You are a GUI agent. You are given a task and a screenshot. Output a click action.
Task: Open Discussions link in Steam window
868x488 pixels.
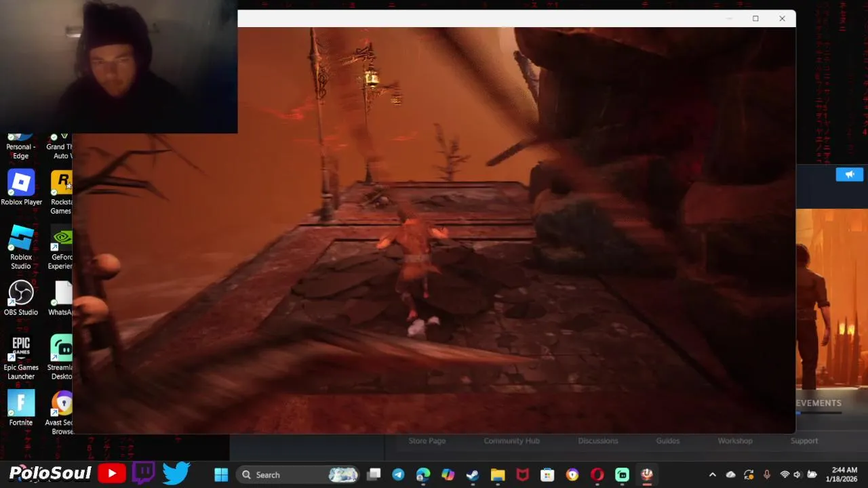click(597, 441)
